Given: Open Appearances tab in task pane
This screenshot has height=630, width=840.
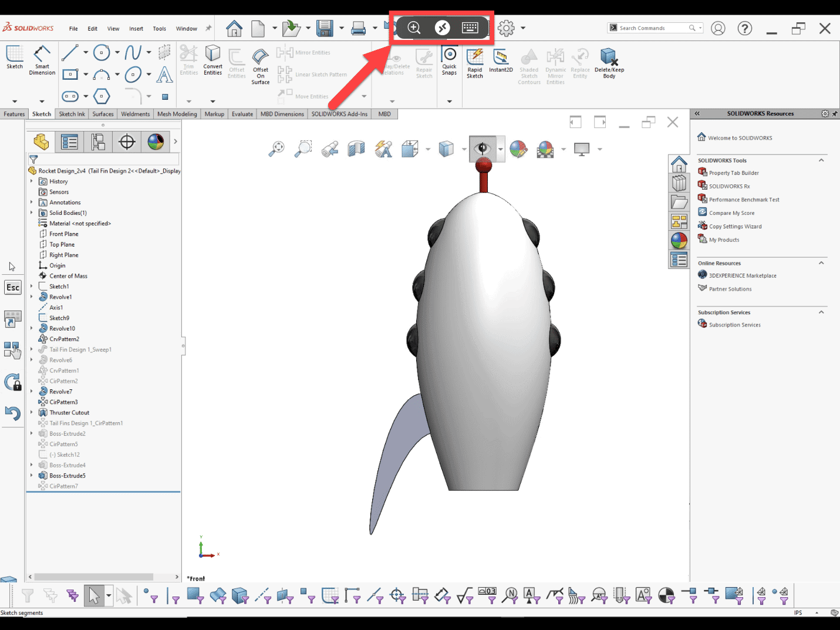Looking at the screenshot, I should pyautogui.click(x=679, y=240).
